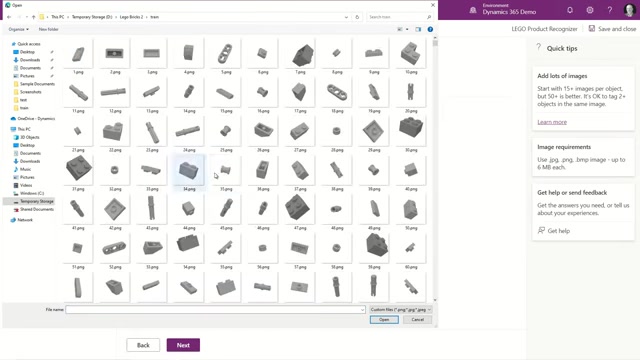Expand the Organize dropdown menu
Screen dimensions: 640x360
pos(19,29)
